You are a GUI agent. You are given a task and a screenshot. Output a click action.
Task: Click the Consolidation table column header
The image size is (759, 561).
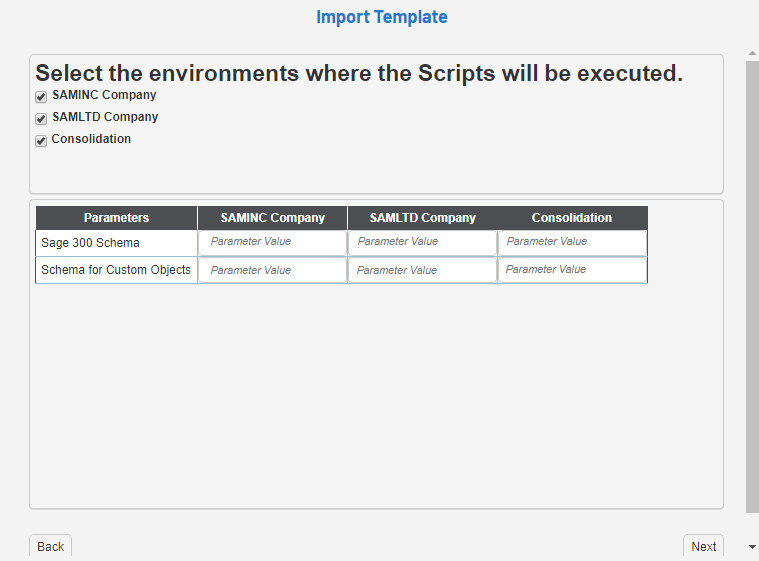[572, 218]
